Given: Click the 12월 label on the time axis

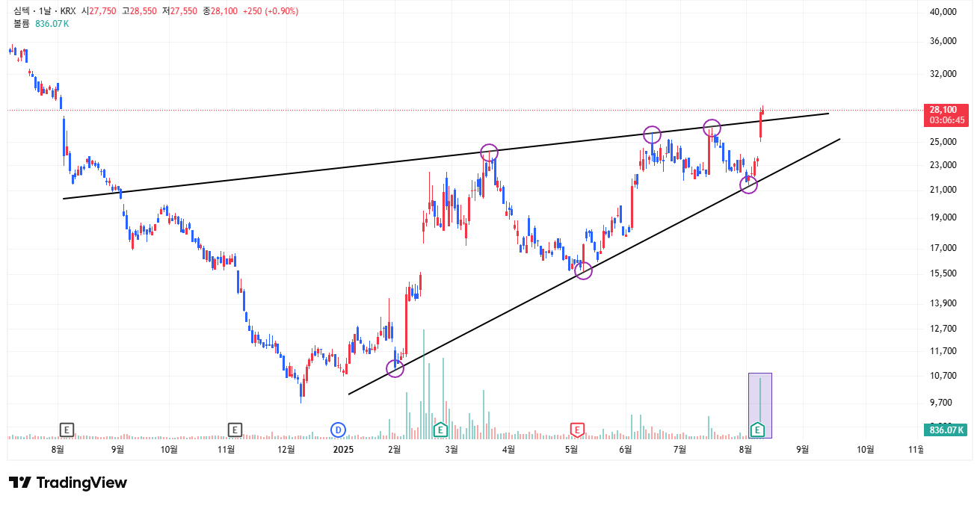Looking at the screenshot, I should 286,449.
